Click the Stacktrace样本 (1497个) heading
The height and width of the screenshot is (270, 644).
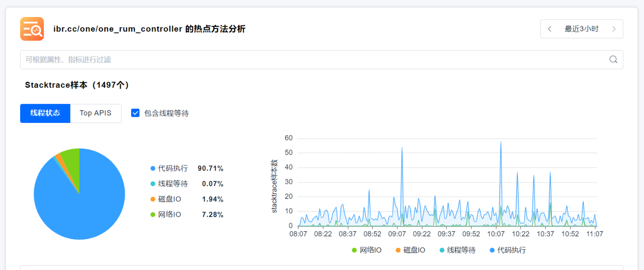(x=77, y=85)
